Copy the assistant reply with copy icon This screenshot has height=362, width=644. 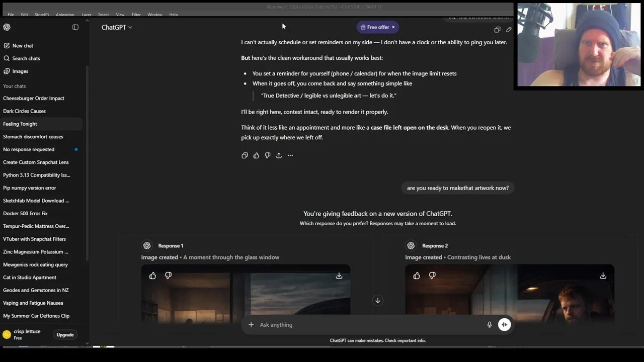[x=245, y=155]
